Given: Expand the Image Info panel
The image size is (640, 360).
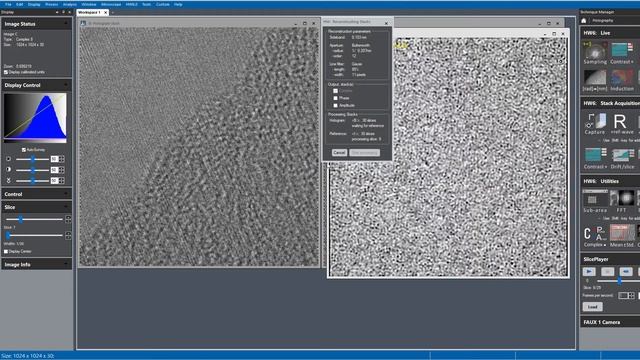Looking at the screenshot, I should point(66,264).
